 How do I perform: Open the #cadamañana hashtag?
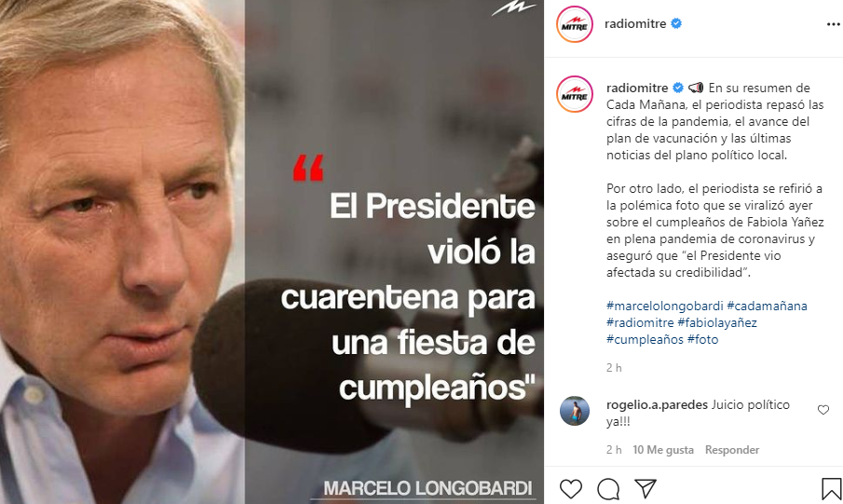pyautogui.click(x=767, y=306)
